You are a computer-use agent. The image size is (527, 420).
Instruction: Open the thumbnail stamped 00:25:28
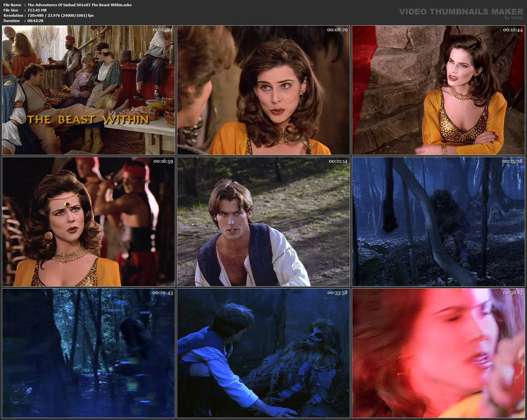coord(438,222)
